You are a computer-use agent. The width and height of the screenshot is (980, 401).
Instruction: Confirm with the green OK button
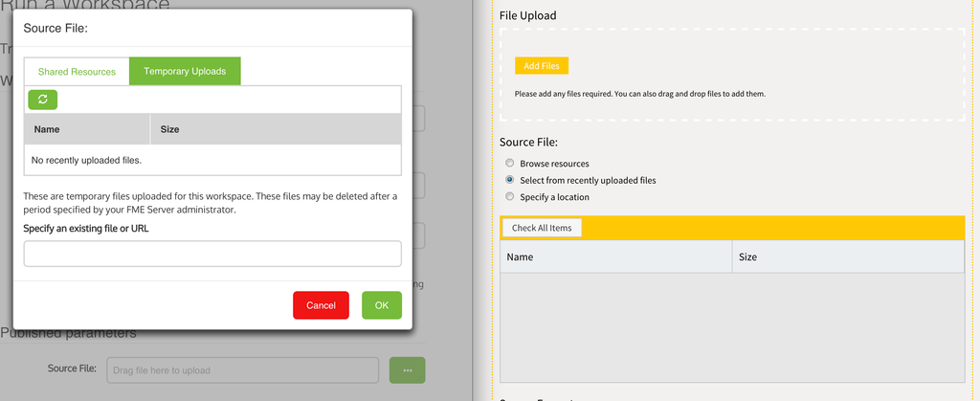pos(381,305)
